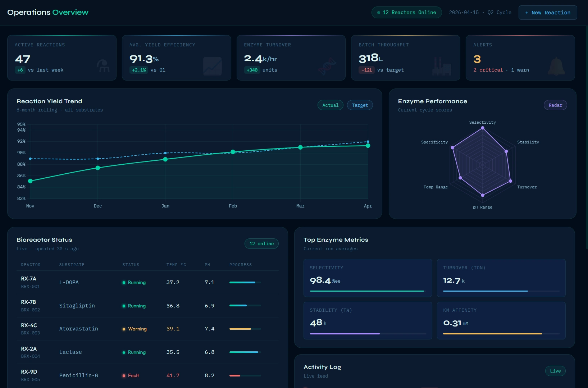The width and height of the screenshot is (588, 388).
Task: Select the Actual tab on the yield chart
Action: click(330, 105)
